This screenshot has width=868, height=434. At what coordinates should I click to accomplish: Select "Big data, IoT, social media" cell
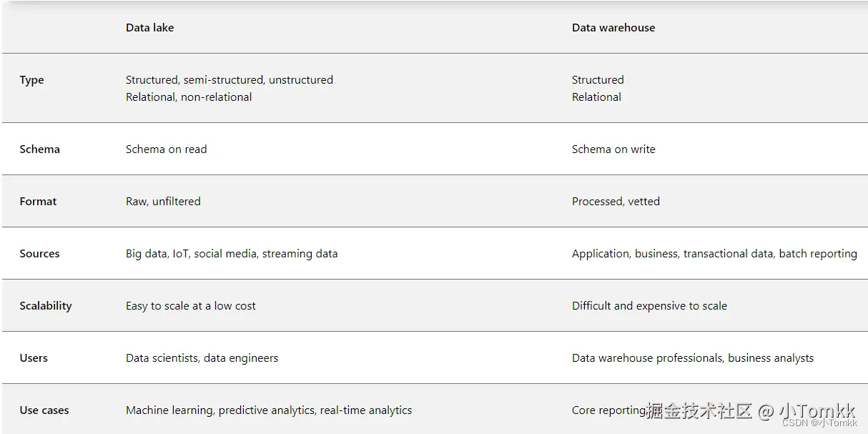[x=231, y=254]
